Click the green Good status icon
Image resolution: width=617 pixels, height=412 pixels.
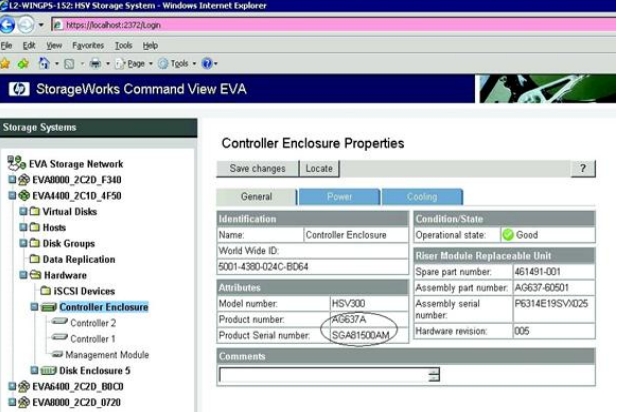coord(508,235)
